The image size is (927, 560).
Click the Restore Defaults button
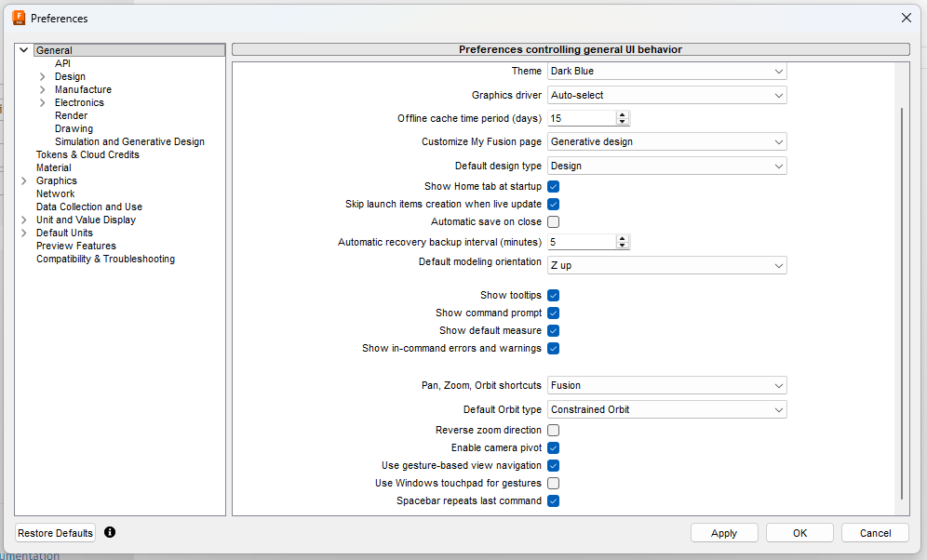point(56,533)
